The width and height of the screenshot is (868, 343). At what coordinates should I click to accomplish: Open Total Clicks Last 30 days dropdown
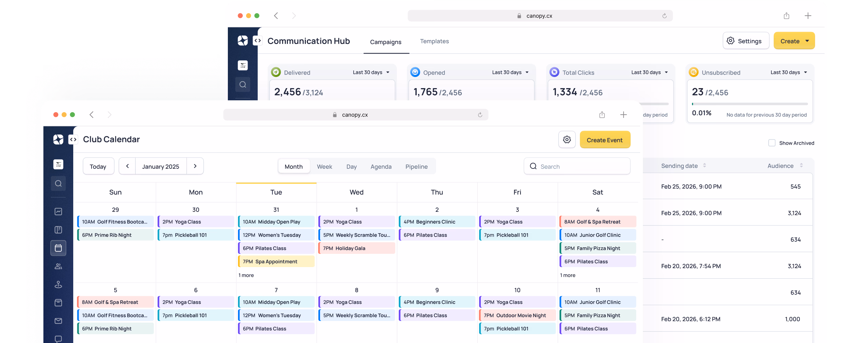649,72
